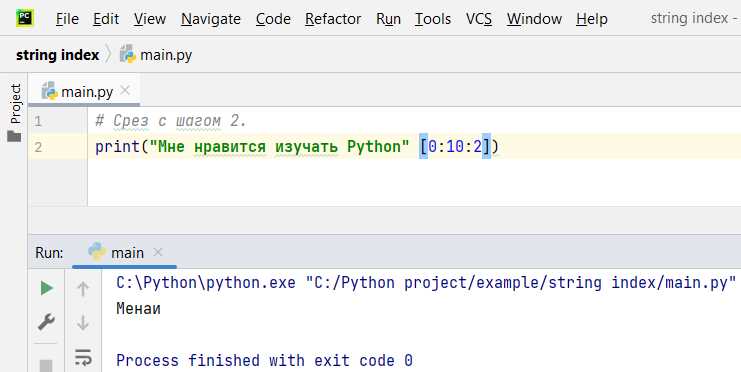Toggle soft-wrap icon in Run panel
741x372 pixels.
coord(83,357)
